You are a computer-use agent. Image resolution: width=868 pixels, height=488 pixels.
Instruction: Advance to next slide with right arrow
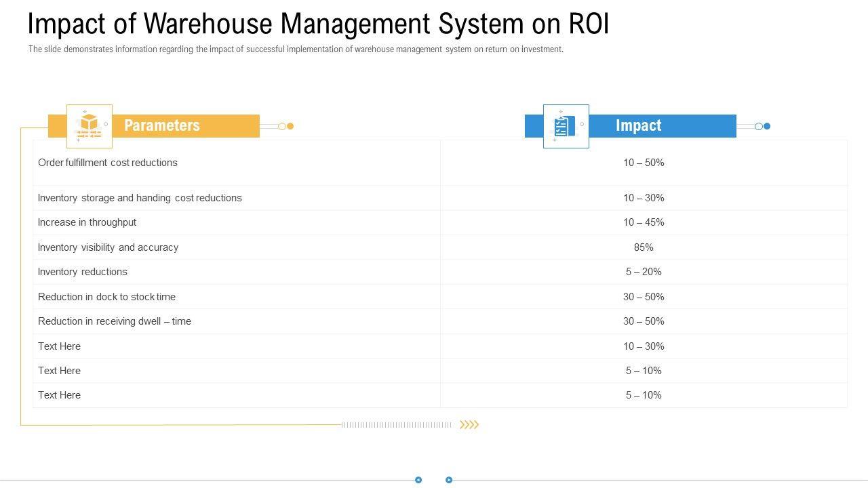coord(449,480)
